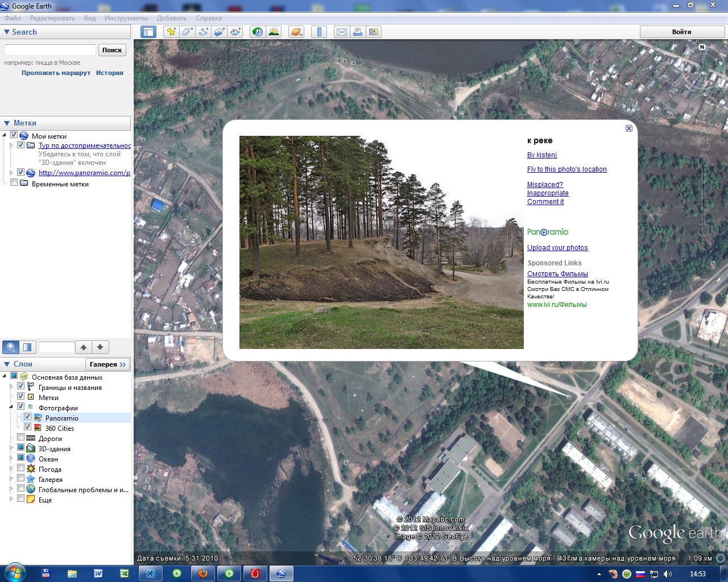
Task: Collapse the Фотографии layer group
Action: pos(11,407)
